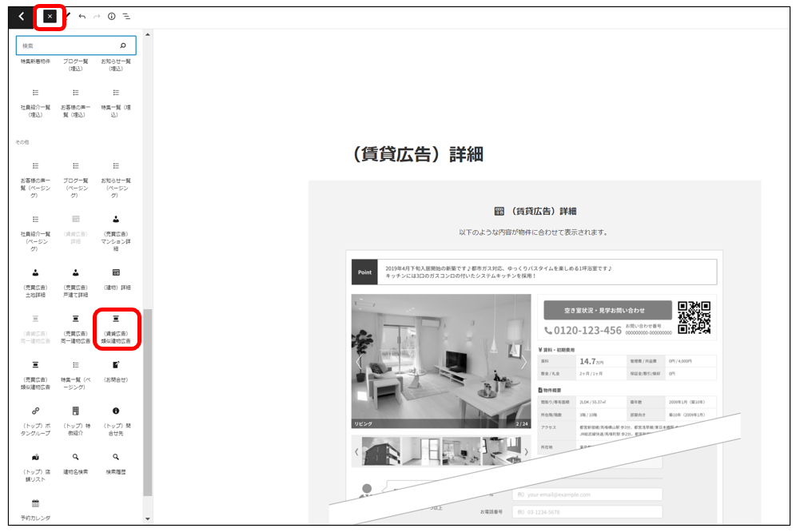Click the back arrow in the top-left corner
The width and height of the screenshot is (796, 532).
[x=22, y=16]
